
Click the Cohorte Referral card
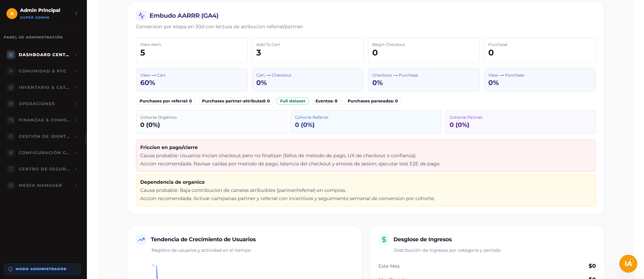366,122
